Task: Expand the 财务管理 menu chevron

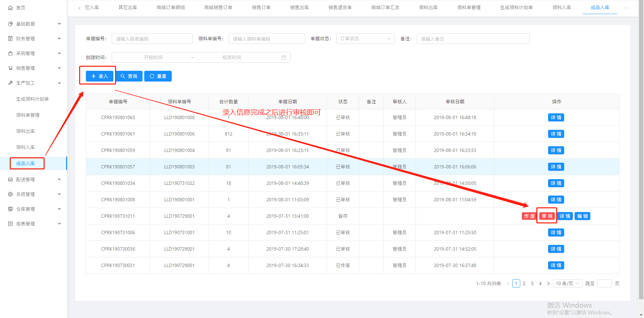Action: (x=59, y=39)
